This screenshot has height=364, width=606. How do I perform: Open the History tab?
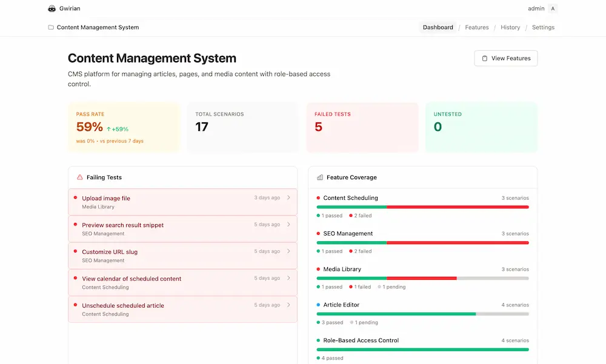[510, 27]
